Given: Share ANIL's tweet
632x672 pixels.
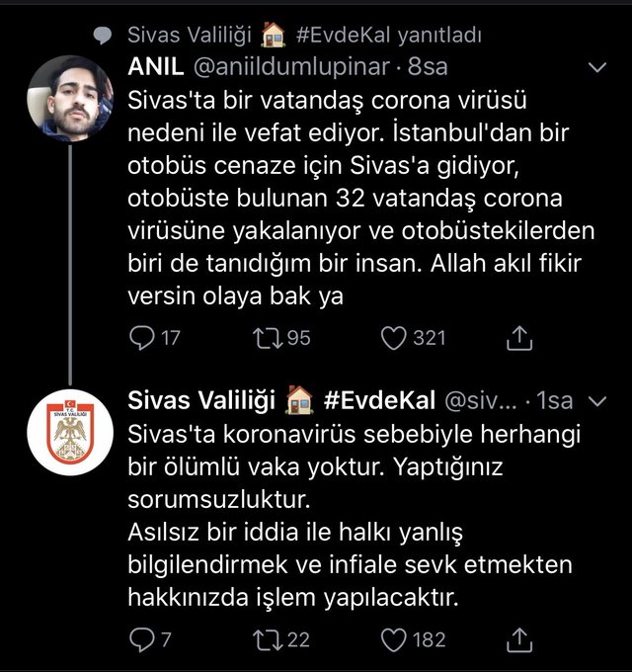Looking at the screenshot, I should coord(519,338).
